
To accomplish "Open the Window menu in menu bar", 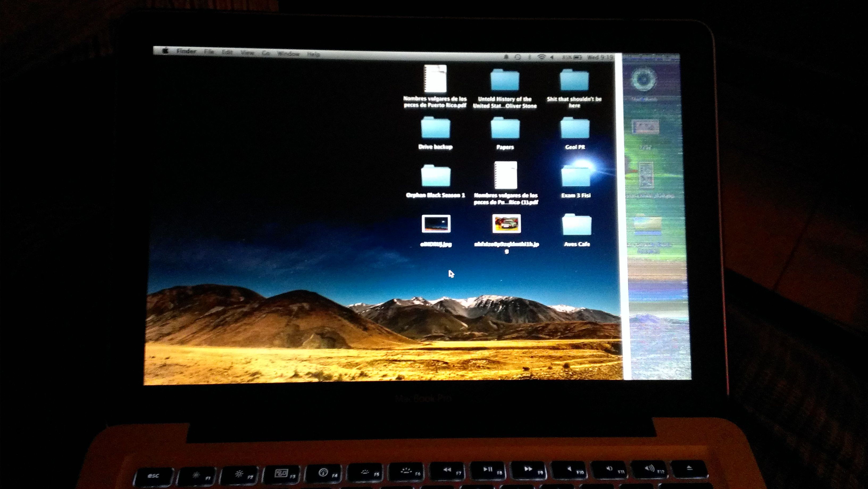I will [288, 53].
